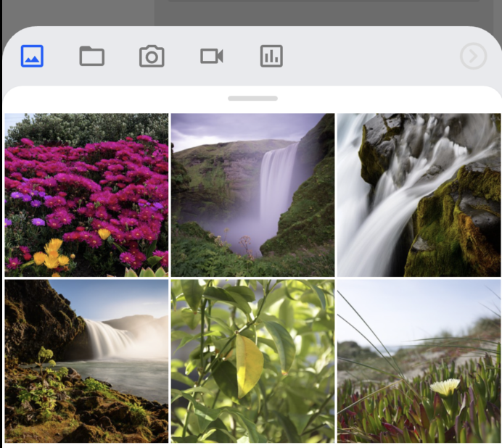Select the pink flower field photo
Screen dimensions: 502x448
(x=86, y=194)
